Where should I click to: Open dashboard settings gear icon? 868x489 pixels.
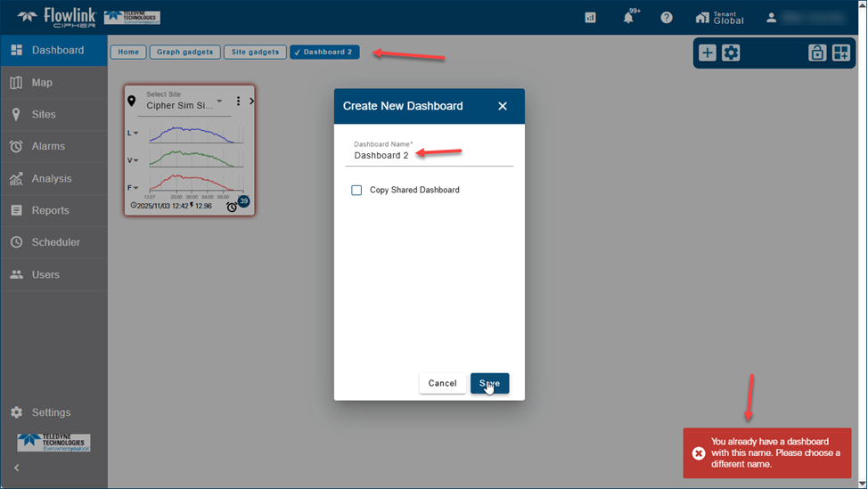731,53
